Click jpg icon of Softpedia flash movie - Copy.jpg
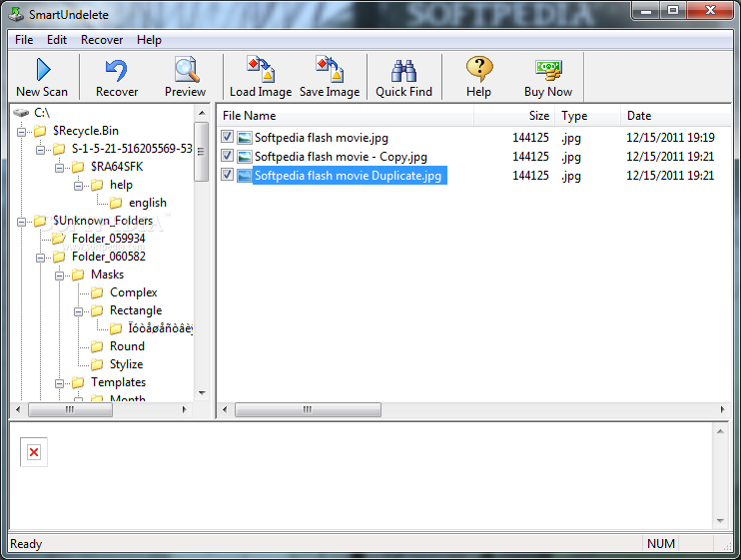Image resolution: width=741 pixels, height=560 pixels. (245, 157)
